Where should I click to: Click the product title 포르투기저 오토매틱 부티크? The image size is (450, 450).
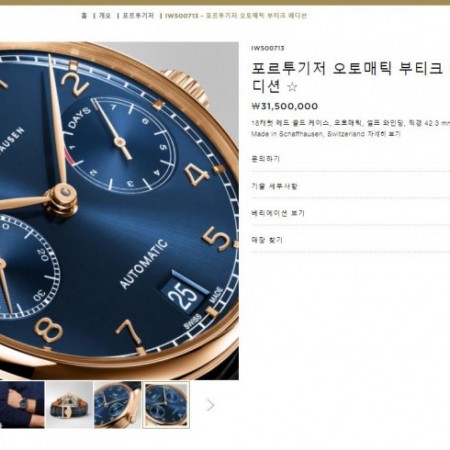[x=347, y=69]
